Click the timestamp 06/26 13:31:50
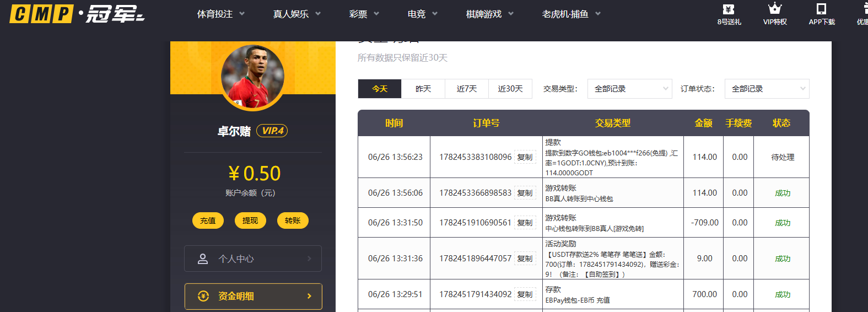Viewport: 868px width, 312px height. click(x=395, y=223)
